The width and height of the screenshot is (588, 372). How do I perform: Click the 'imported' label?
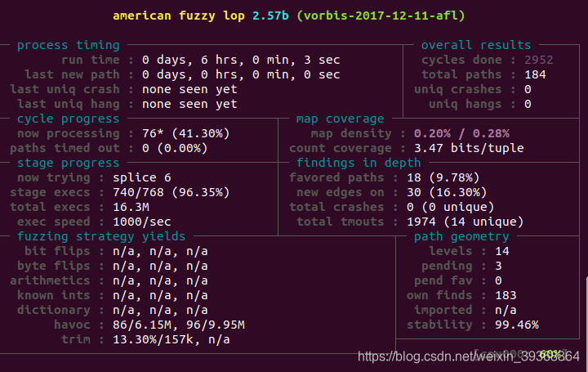coord(443,310)
